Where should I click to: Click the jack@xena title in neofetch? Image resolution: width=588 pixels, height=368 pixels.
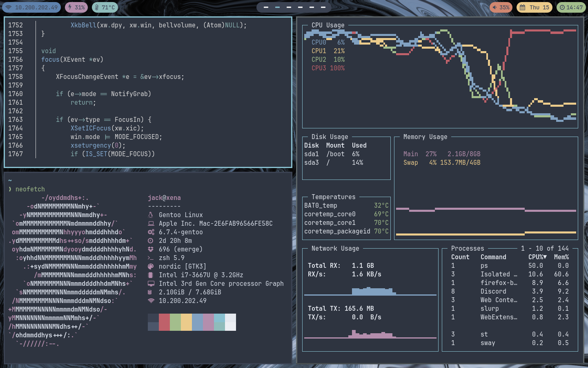[164, 197]
